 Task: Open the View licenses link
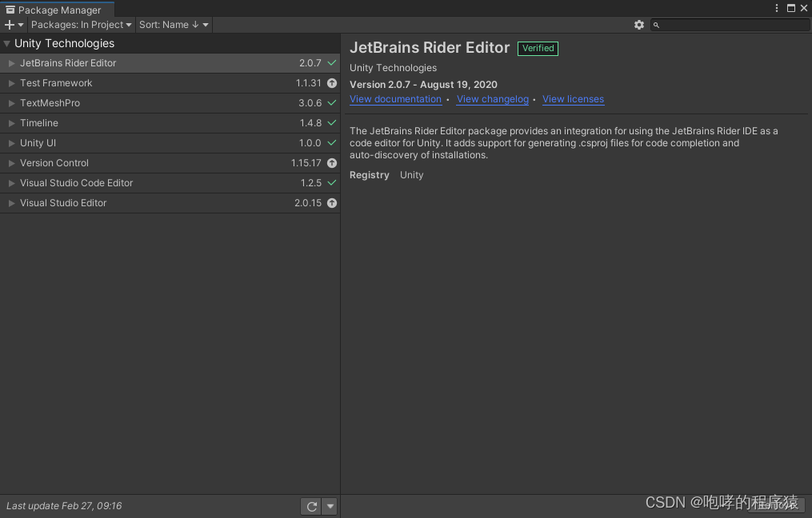click(x=573, y=99)
